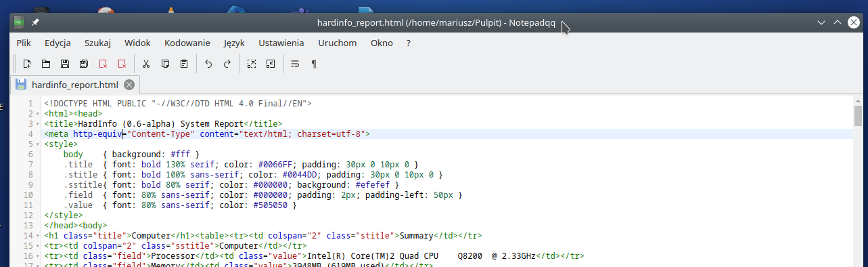This screenshot has height=267, width=868.
Task: Select the hardinfo_report.html tab
Action: tap(75, 85)
